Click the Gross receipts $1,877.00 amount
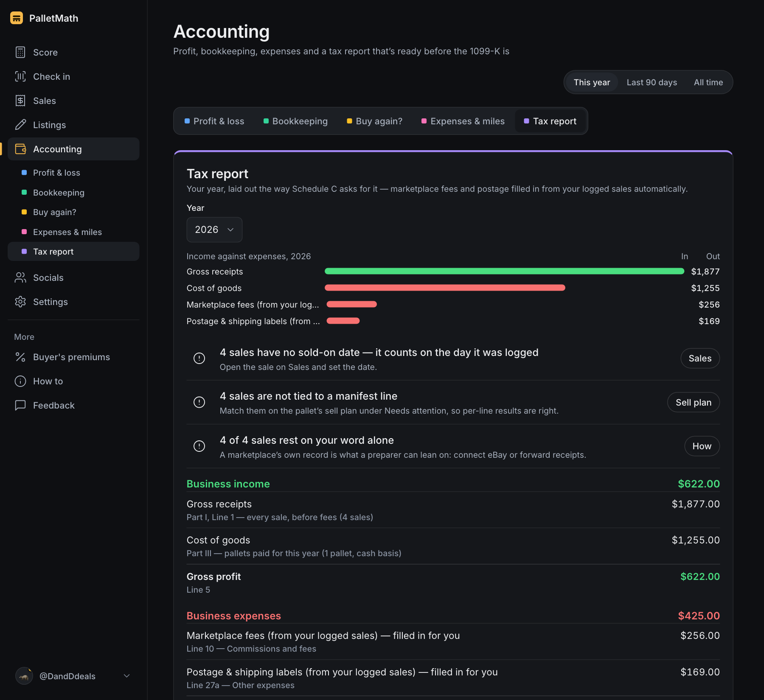The width and height of the screenshot is (764, 700). tap(696, 504)
